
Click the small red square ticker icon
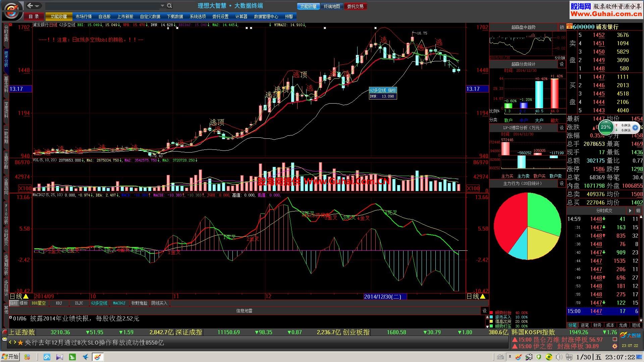pos(4,332)
